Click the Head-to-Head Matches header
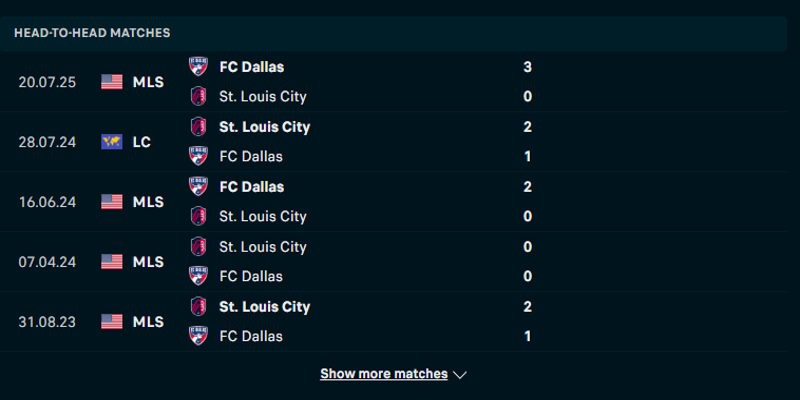 click(92, 33)
